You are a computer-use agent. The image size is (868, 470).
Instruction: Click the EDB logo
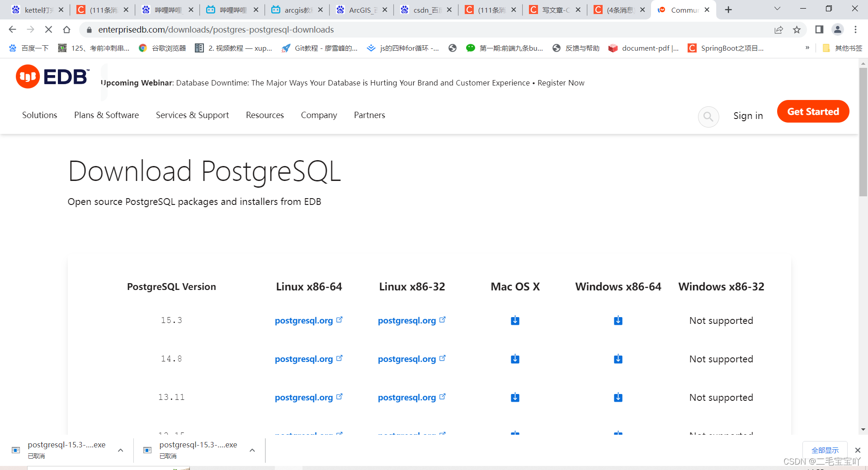pos(52,77)
